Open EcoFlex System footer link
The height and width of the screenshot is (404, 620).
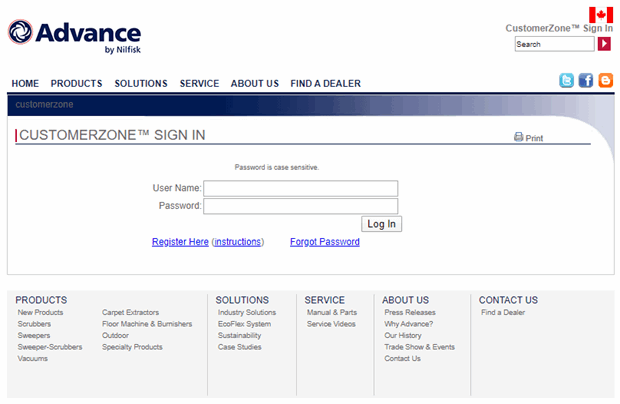click(x=244, y=324)
